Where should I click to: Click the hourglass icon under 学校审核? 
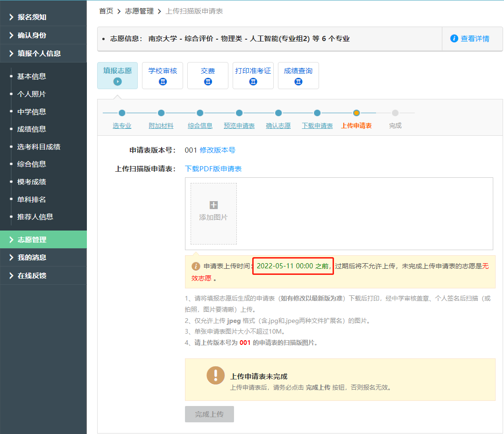coord(163,82)
